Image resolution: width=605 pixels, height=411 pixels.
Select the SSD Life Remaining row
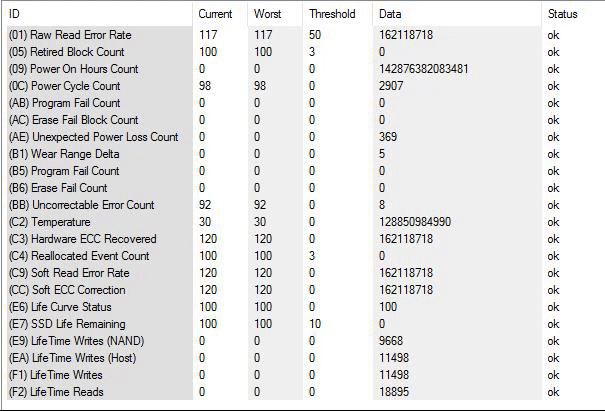click(x=305, y=324)
